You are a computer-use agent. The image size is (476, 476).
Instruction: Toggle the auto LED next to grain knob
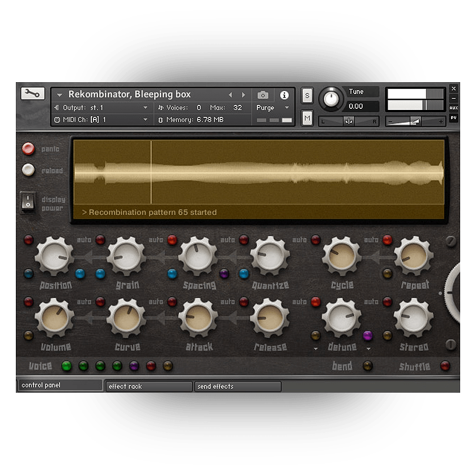click(x=100, y=240)
